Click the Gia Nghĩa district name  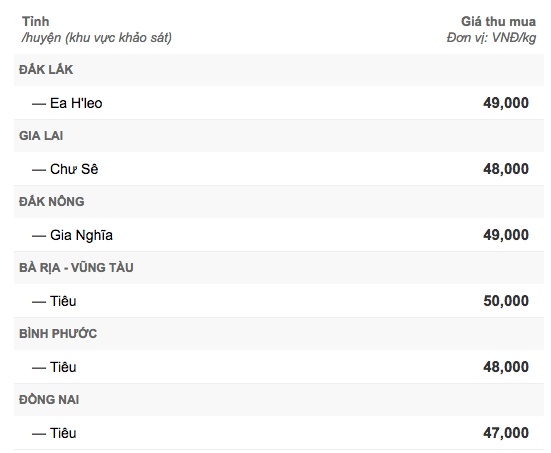pyautogui.click(x=81, y=235)
